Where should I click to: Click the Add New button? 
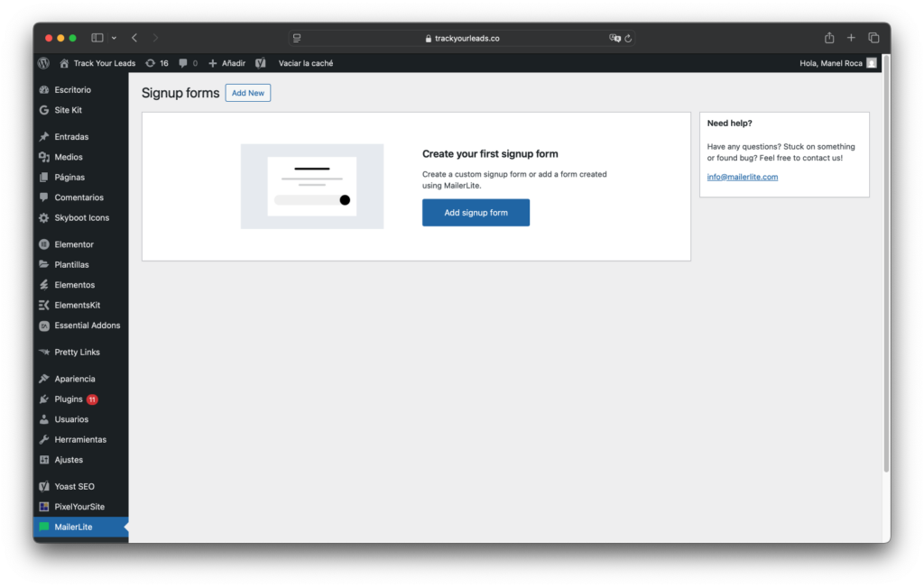[248, 93]
